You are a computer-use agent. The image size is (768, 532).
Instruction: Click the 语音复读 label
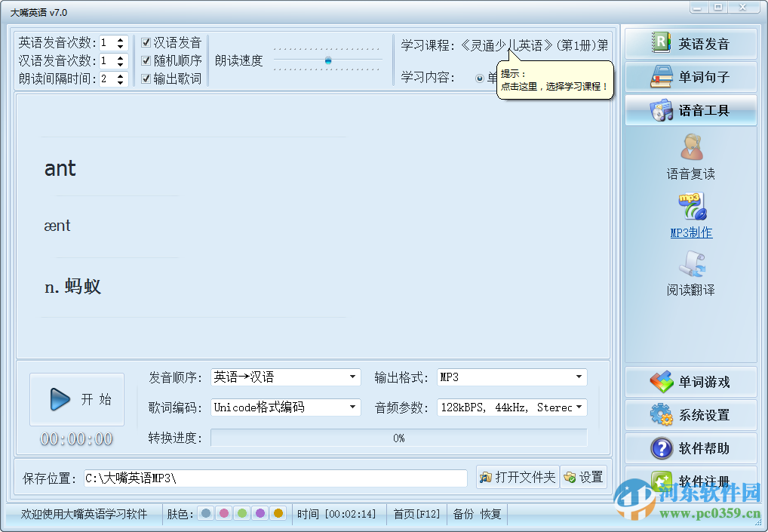[x=690, y=174]
